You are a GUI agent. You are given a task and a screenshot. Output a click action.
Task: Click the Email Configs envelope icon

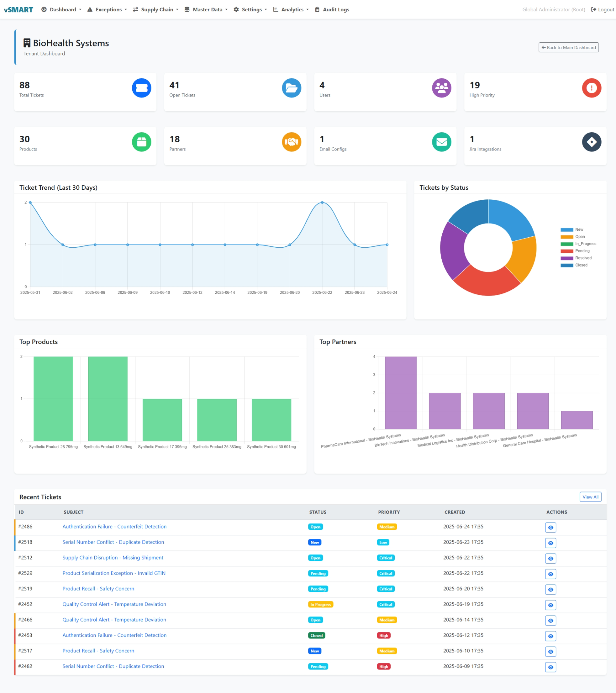point(441,142)
